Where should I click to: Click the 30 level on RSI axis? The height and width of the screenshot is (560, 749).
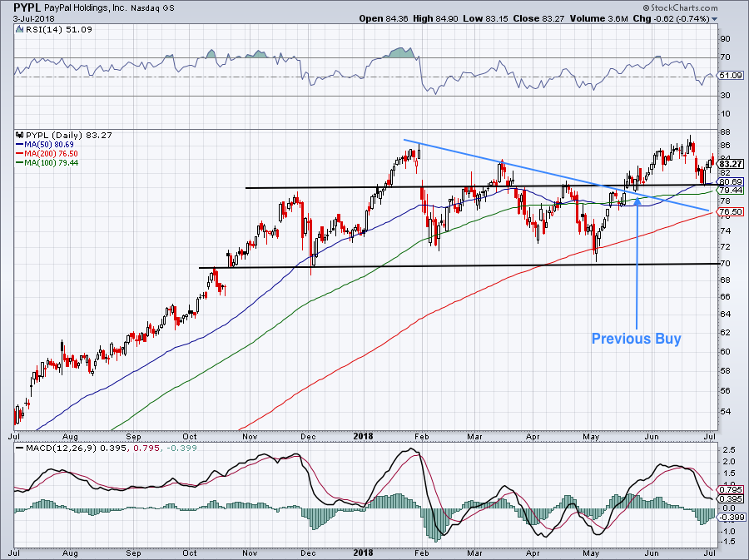pyautogui.click(x=725, y=96)
